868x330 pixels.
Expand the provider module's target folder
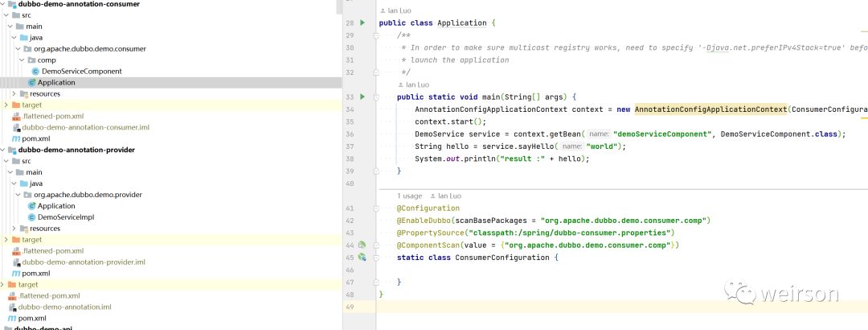(6, 240)
